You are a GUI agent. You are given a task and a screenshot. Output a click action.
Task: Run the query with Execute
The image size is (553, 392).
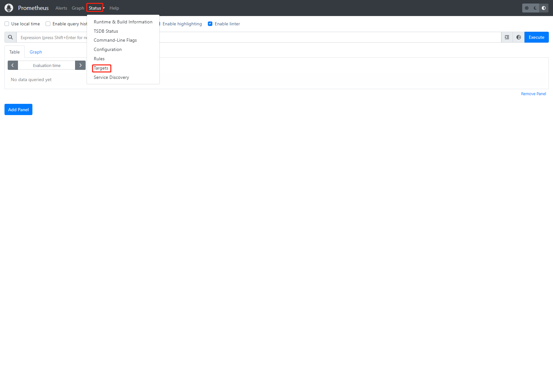click(x=537, y=37)
